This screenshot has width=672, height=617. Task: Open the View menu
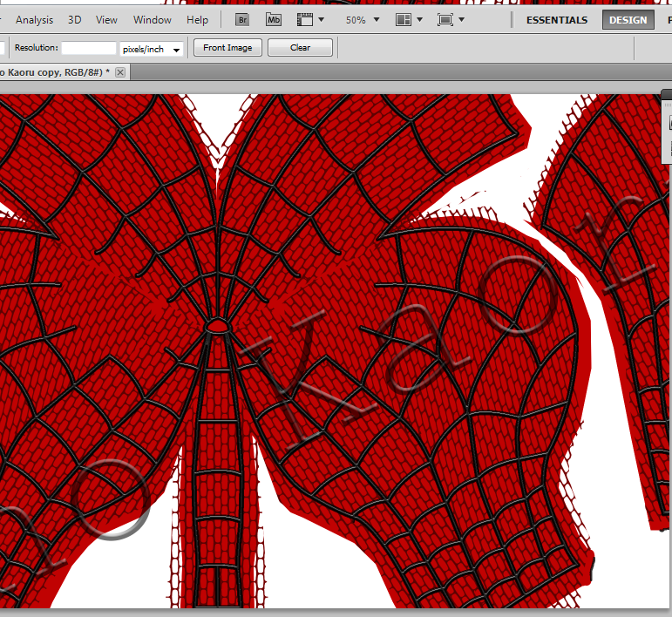click(x=106, y=20)
